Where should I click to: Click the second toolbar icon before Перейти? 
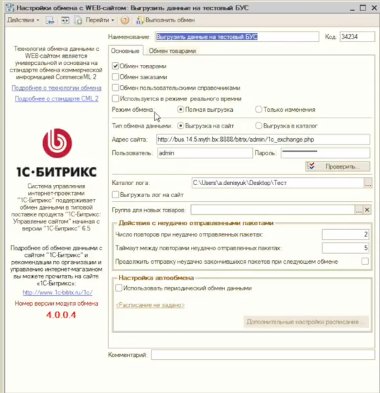point(65,20)
